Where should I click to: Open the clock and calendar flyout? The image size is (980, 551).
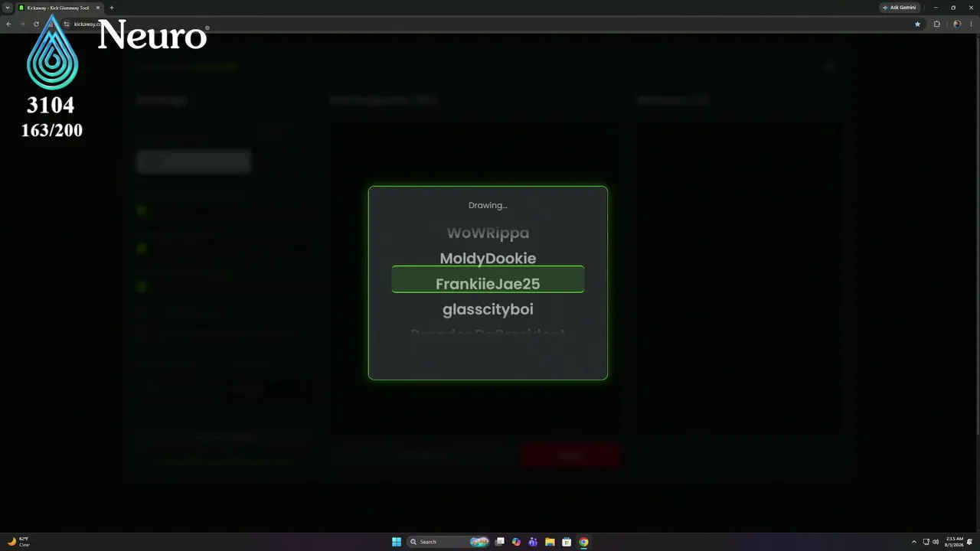coord(954,542)
